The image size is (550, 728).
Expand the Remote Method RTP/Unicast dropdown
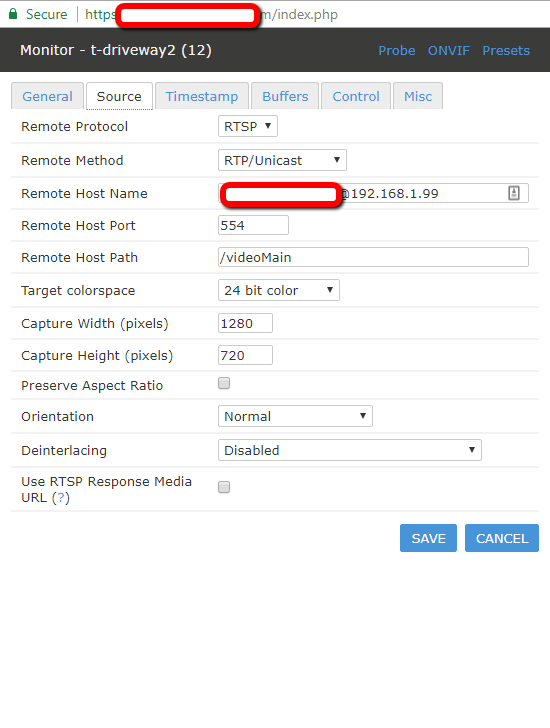pos(282,160)
